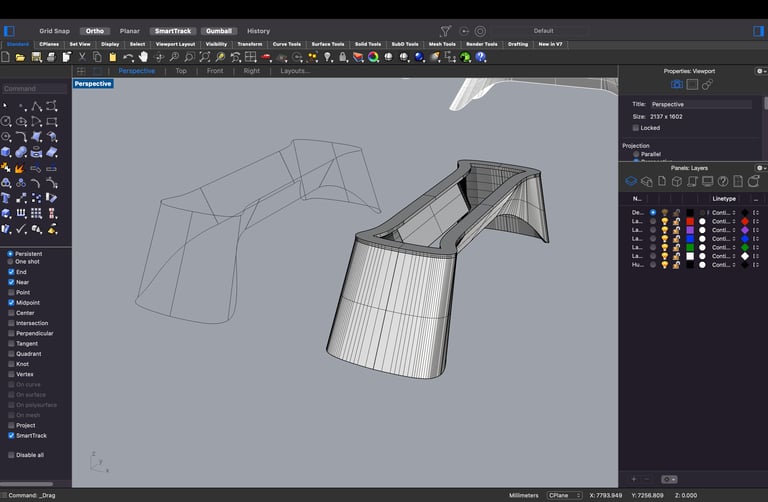
Task: Click the camera viewport properties icon
Action: (676, 85)
